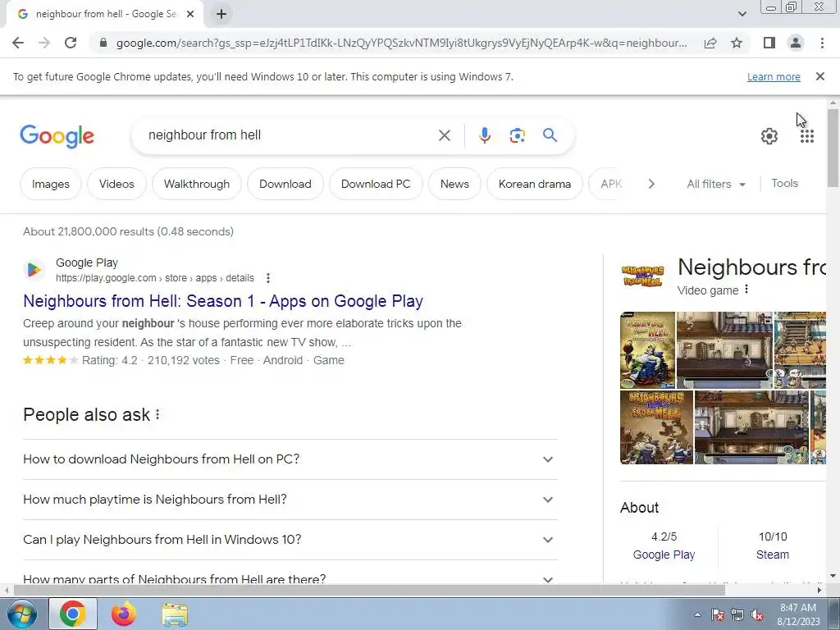Open the game cover art thumbnail with yellow background

pos(648,349)
